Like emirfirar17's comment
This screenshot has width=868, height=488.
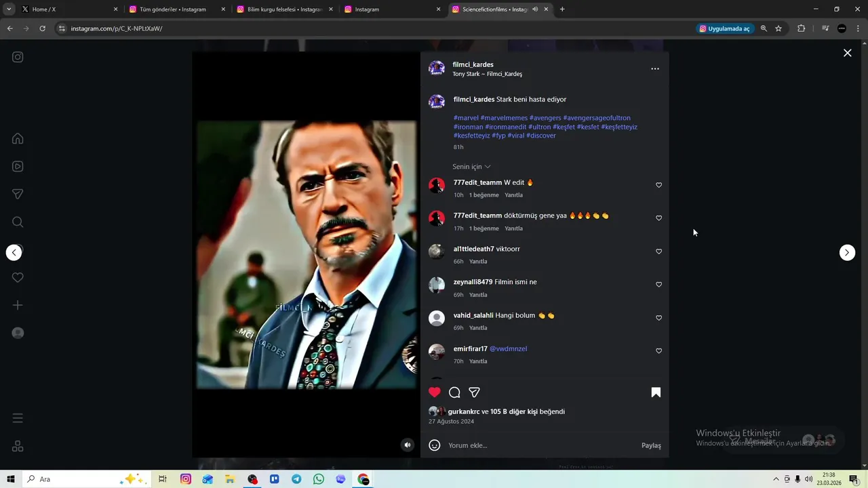pyautogui.click(x=658, y=351)
